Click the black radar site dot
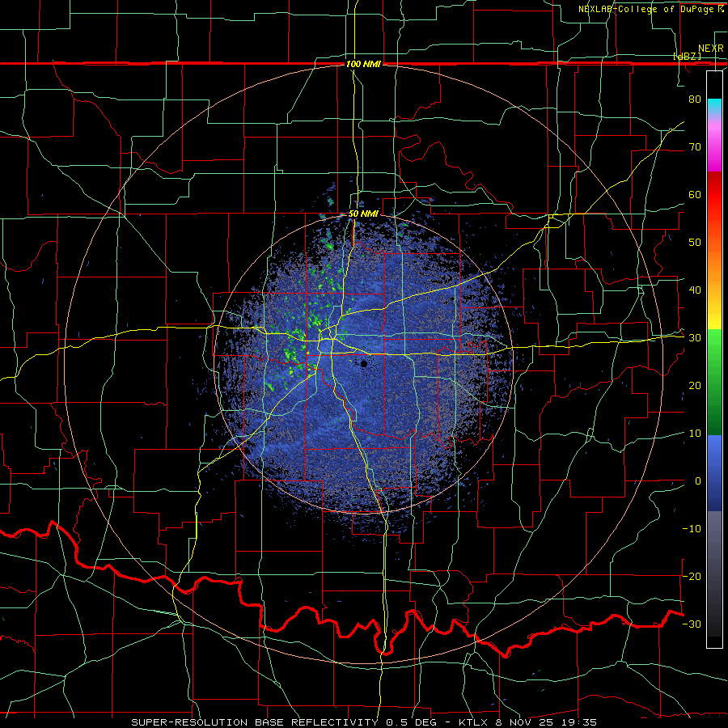This screenshot has width=728, height=728. 364,364
